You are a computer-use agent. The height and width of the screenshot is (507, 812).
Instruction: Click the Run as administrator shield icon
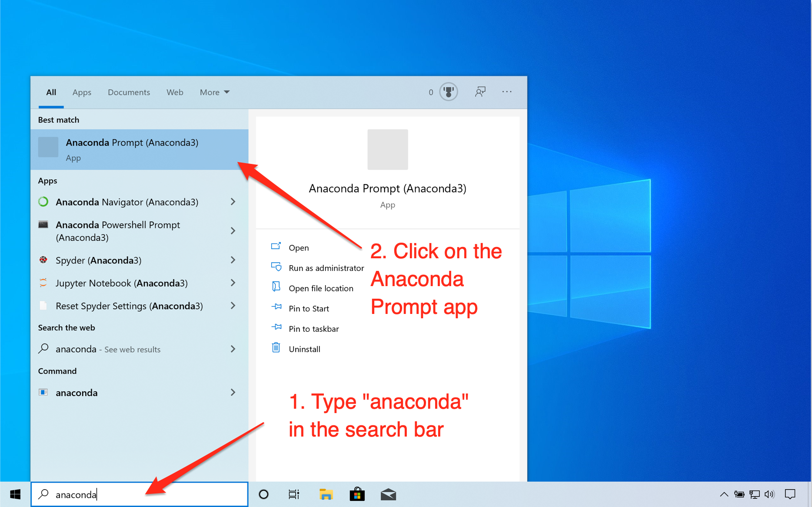pos(276,267)
